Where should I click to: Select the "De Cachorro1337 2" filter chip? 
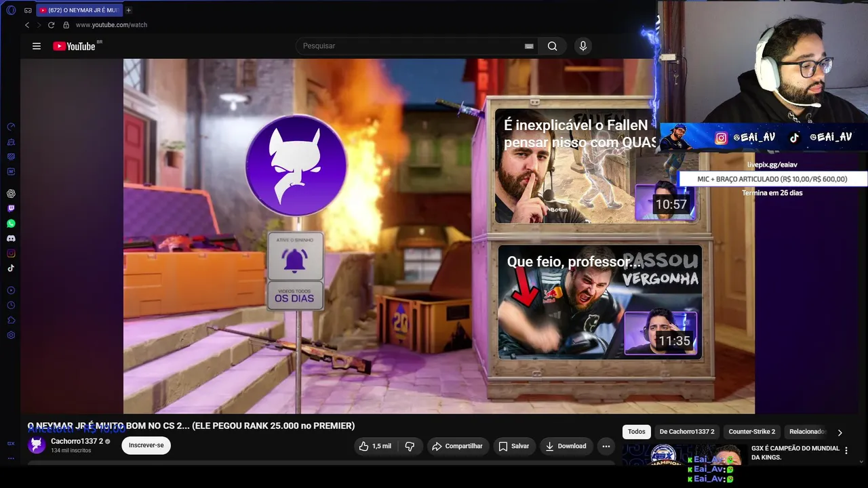(687, 432)
